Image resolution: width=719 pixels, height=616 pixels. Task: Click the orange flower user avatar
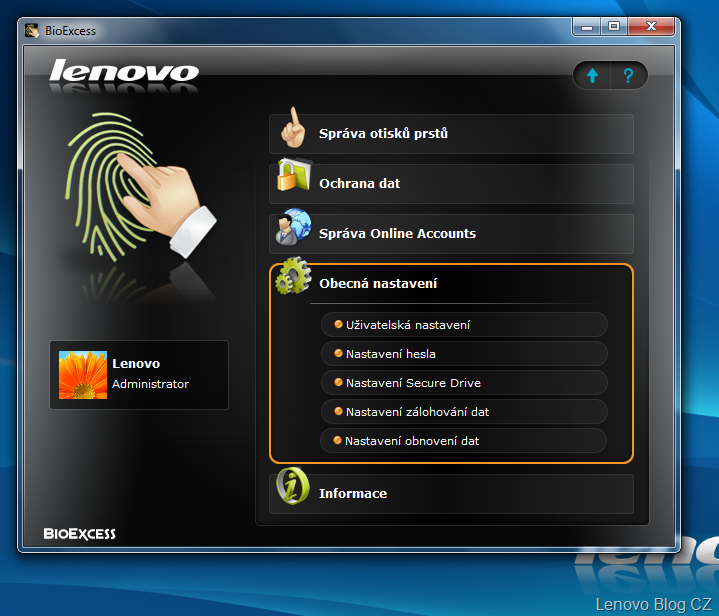(x=83, y=375)
